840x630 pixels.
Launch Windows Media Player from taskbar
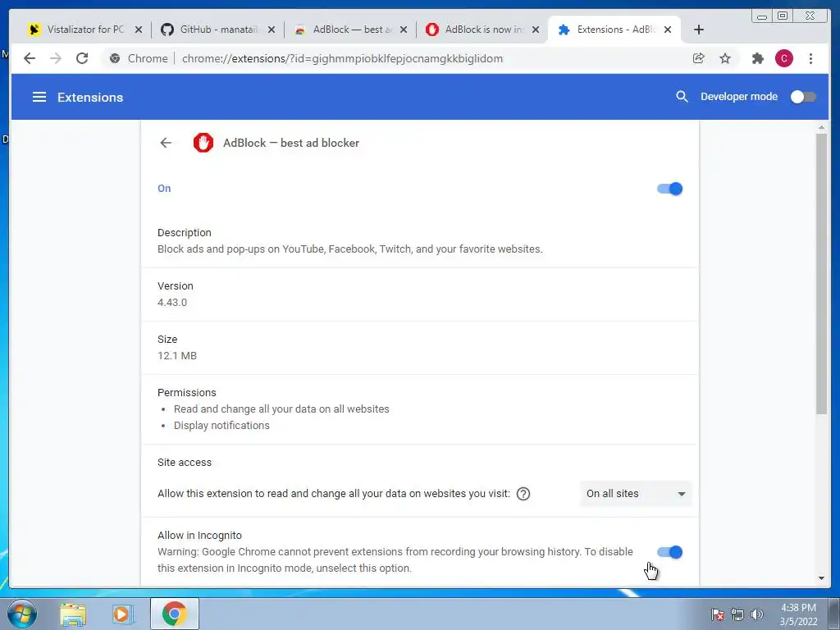tap(122, 614)
